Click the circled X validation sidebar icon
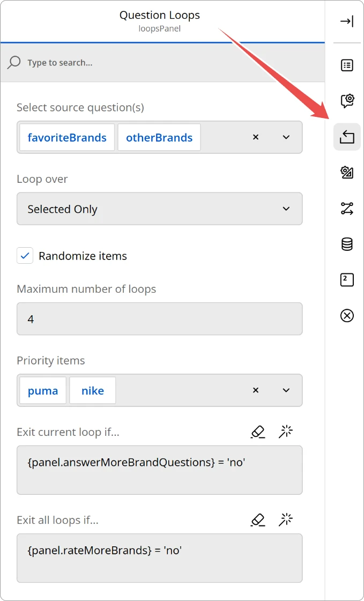Viewport: 364px width, 601px height. tap(347, 315)
